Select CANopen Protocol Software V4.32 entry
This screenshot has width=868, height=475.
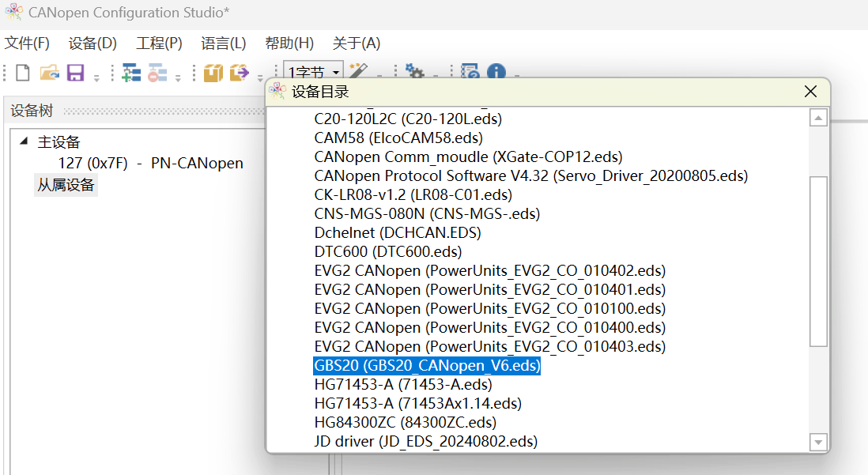click(531, 175)
